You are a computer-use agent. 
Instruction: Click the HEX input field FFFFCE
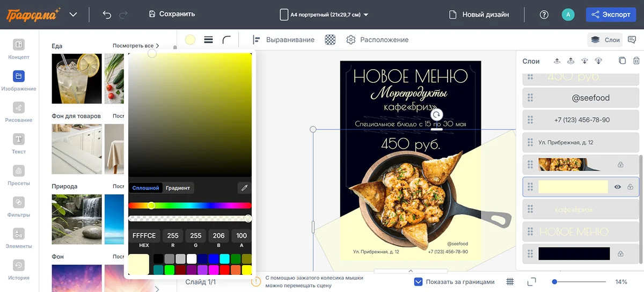coord(144,236)
